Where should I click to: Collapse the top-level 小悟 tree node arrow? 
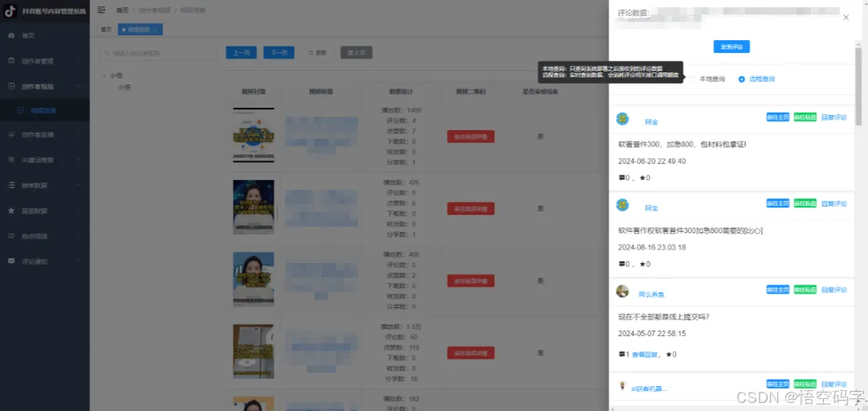click(x=104, y=76)
